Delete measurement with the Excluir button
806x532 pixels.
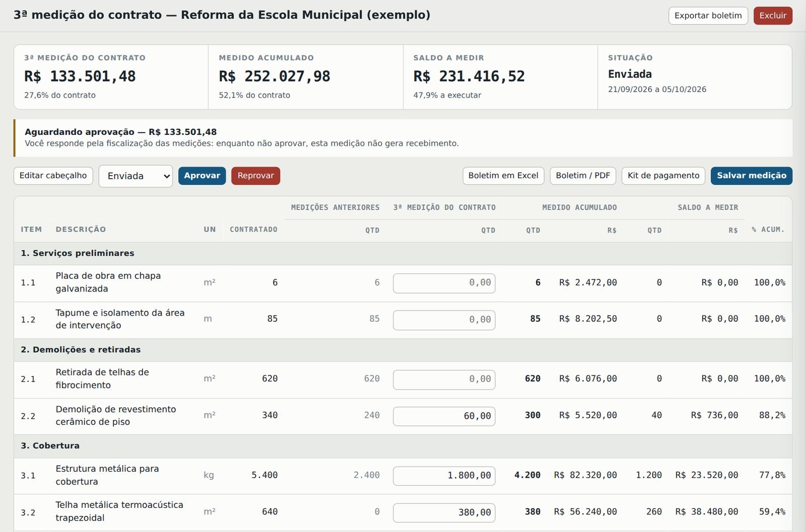click(773, 16)
